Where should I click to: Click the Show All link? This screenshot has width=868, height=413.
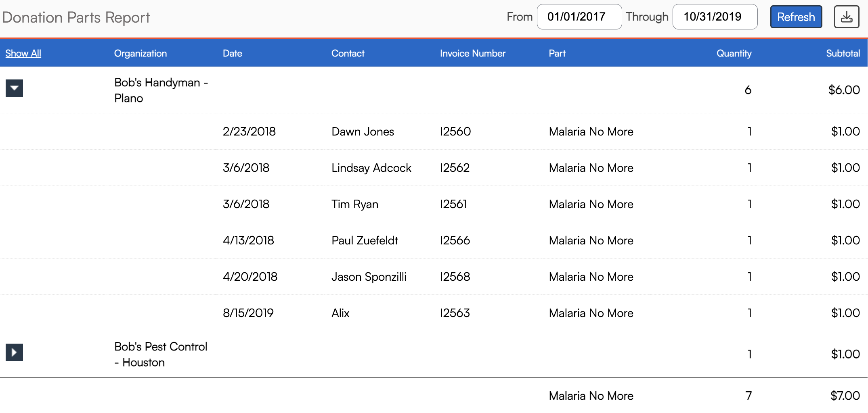coord(23,53)
